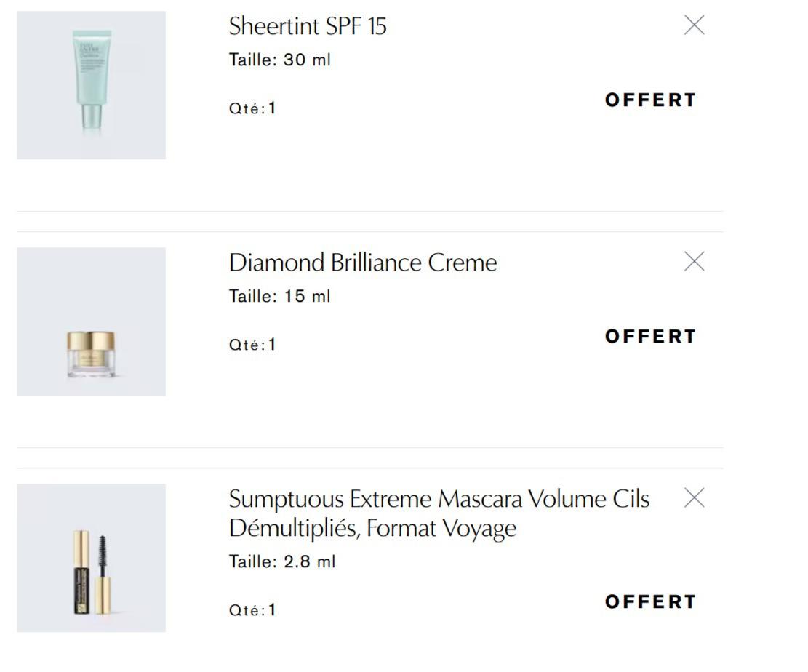The image size is (808, 672).
Task: Remove Sheertint SPF 15 from the cart
Action: [695, 25]
